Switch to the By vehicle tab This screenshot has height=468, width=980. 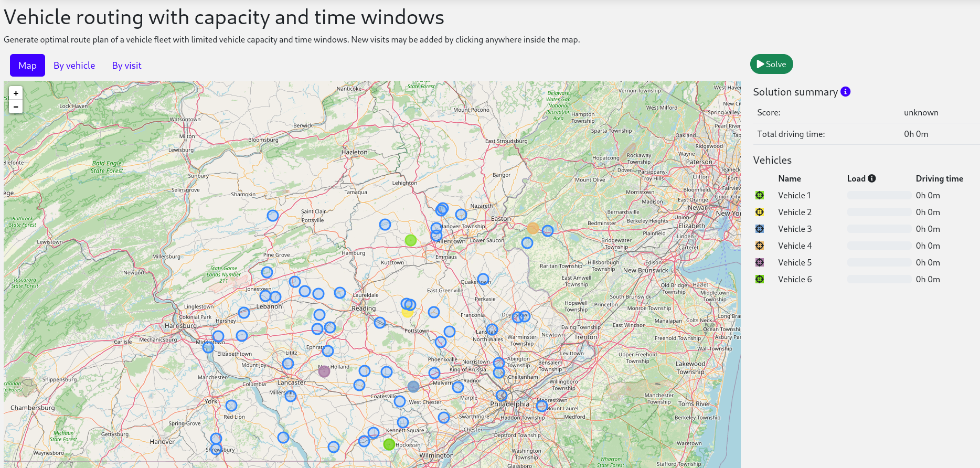click(74, 66)
